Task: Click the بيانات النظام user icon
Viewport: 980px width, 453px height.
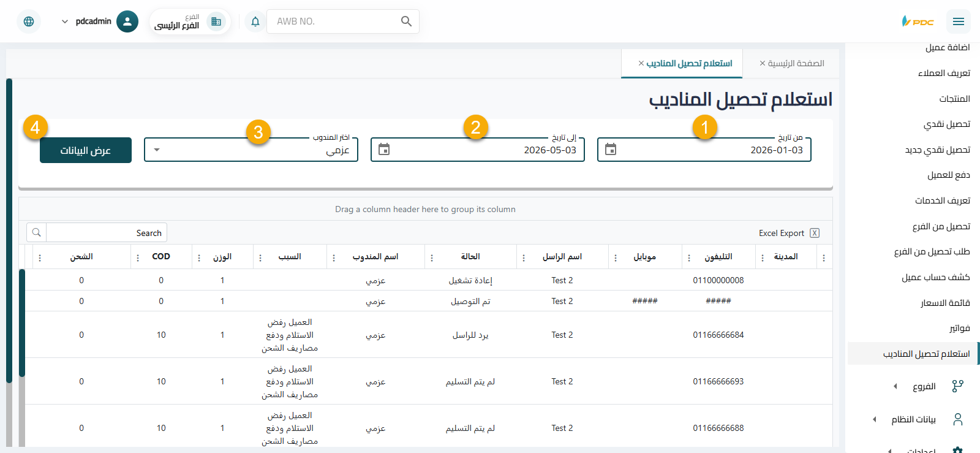Action: tap(958, 419)
